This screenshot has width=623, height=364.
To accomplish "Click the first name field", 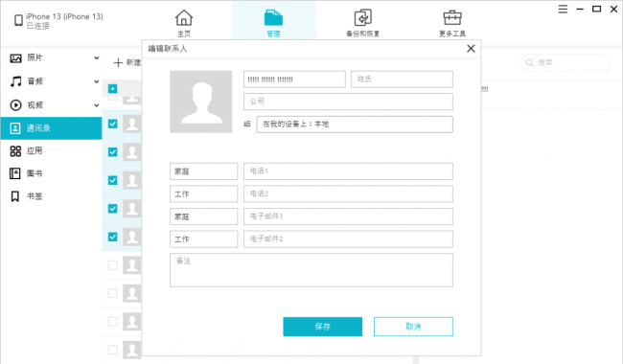I will [294, 80].
